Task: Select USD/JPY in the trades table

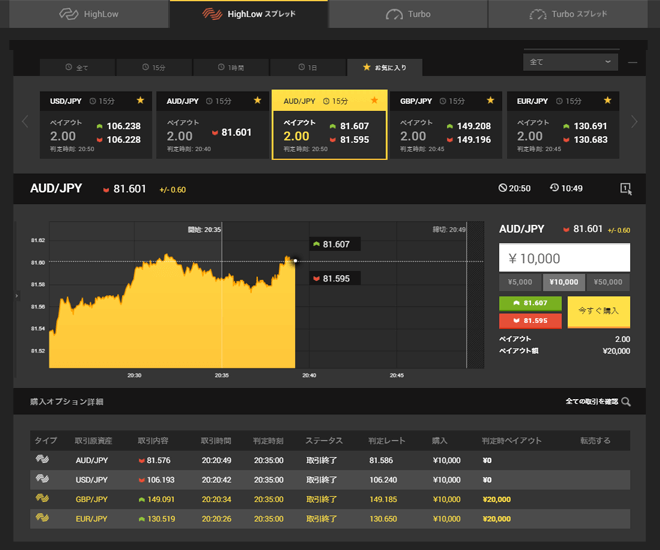Action: [92, 480]
